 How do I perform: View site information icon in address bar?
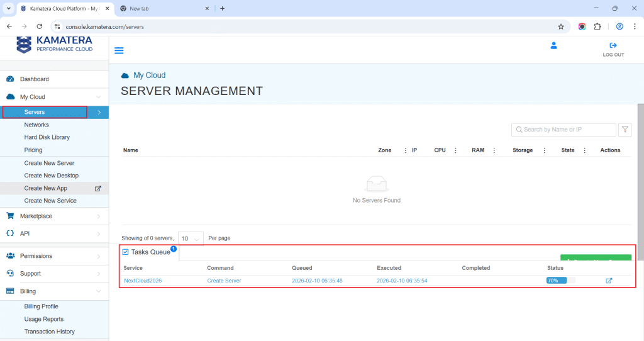pyautogui.click(x=57, y=26)
